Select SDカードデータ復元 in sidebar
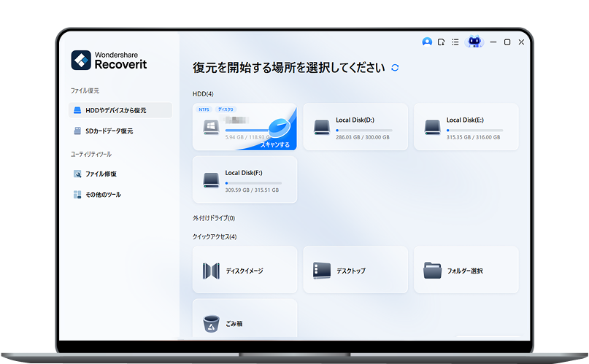 click(x=120, y=131)
